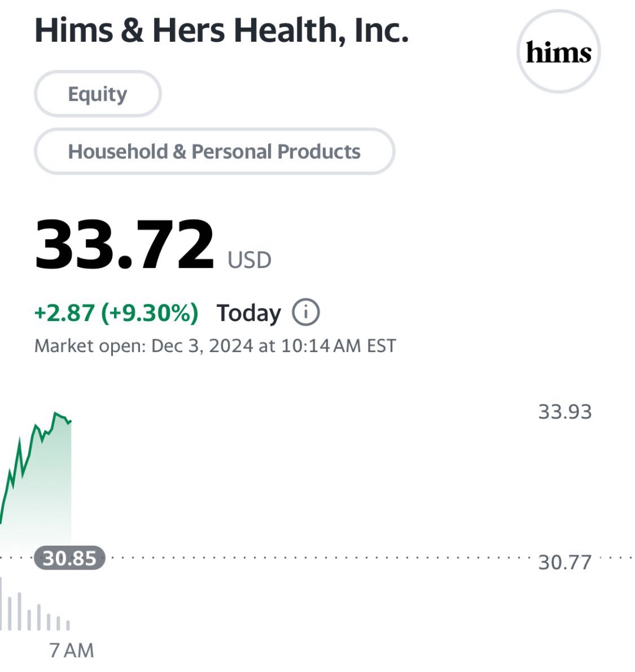Select the Today period label
635x672 pixels.
click(x=249, y=313)
